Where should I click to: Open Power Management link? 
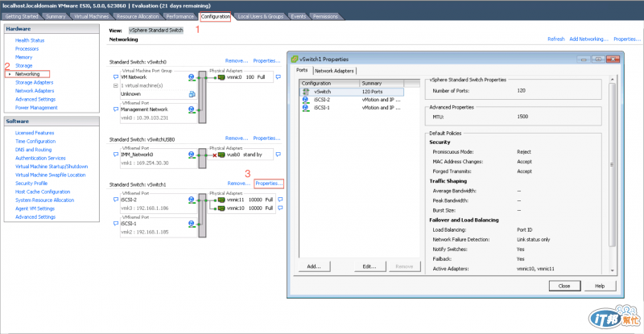36,108
